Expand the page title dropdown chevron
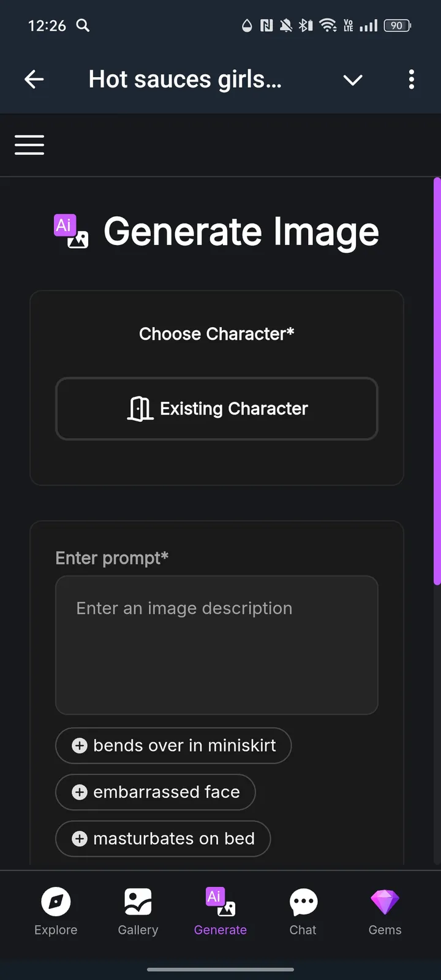Image resolution: width=441 pixels, height=980 pixels. pyautogui.click(x=353, y=80)
